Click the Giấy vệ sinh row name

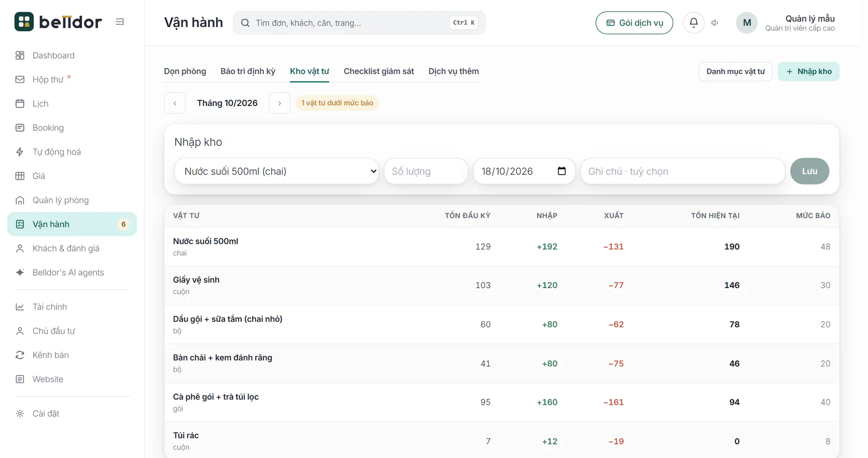196,280
